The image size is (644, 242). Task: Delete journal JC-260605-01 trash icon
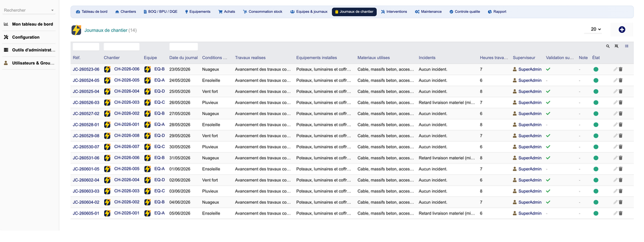click(620, 213)
